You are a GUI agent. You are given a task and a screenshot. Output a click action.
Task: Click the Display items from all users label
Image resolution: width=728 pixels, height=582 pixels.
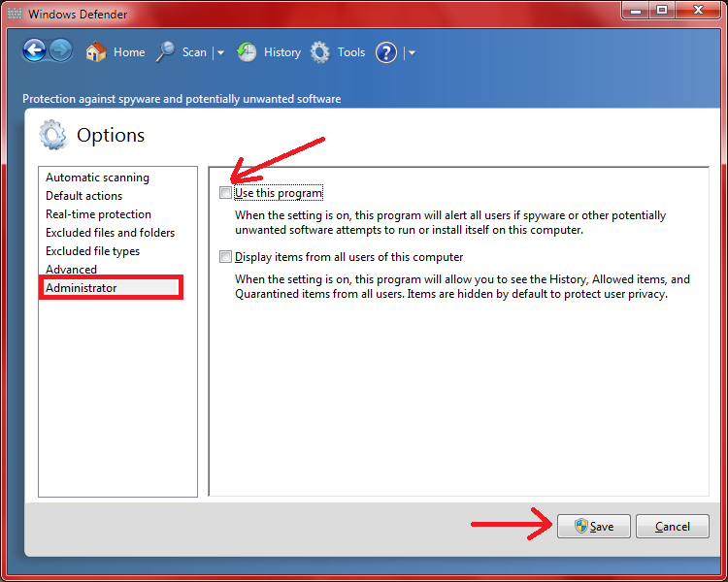click(x=348, y=257)
